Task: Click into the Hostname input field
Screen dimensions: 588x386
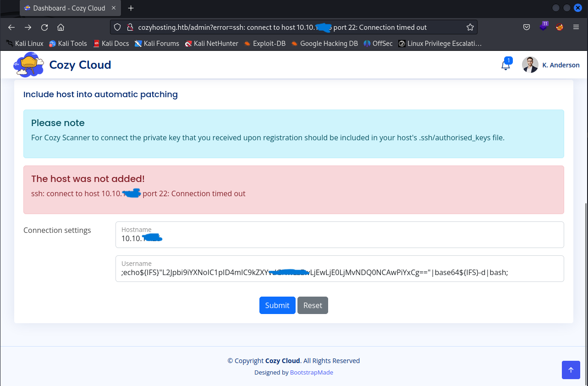Action: click(x=339, y=238)
